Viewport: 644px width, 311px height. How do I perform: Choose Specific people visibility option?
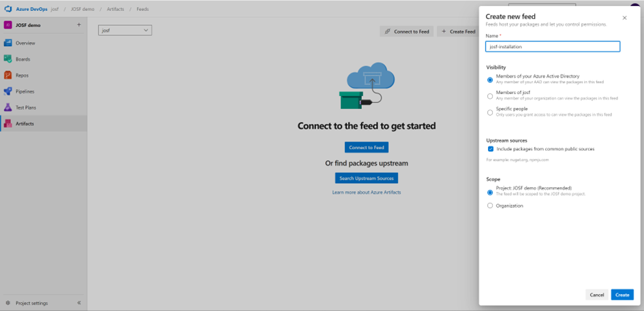[x=490, y=112]
